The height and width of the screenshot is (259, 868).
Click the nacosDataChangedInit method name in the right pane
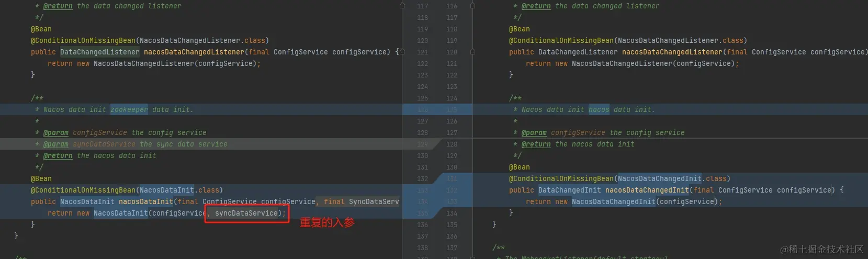tap(647, 190)
